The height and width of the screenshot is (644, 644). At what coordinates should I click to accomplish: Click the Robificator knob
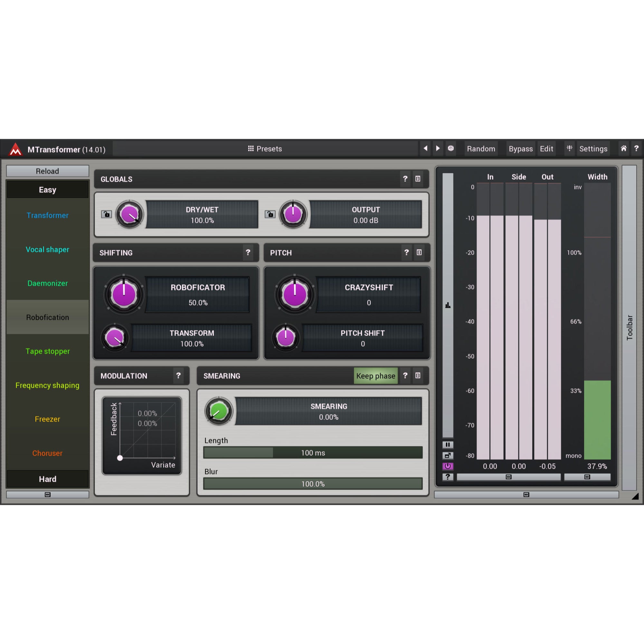point(124,295)
